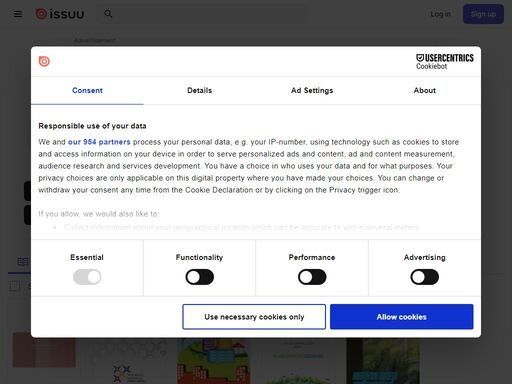Focus the search input field
The width and height of the screenshot is (512, 384).
[202, 14]
